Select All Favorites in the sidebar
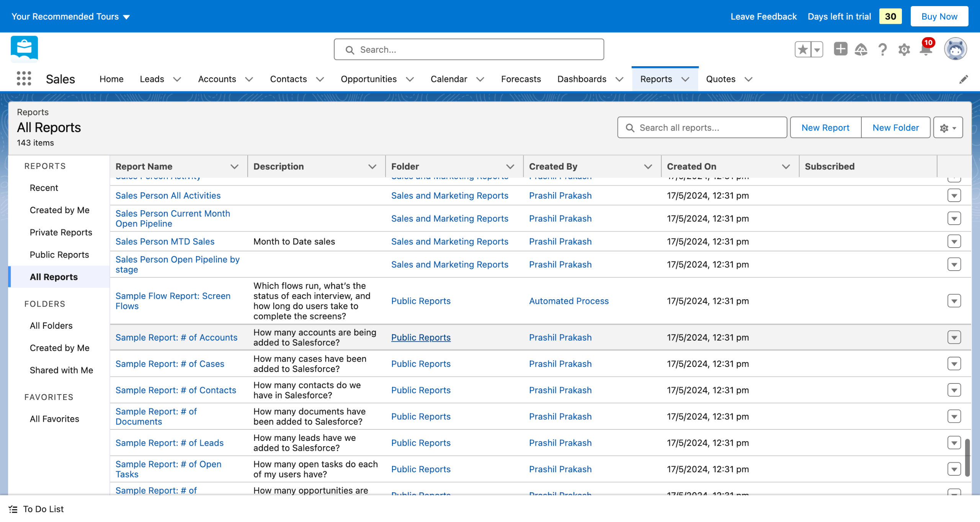The width and height of the screenshot is (980, 522). [x=54, y=419]
